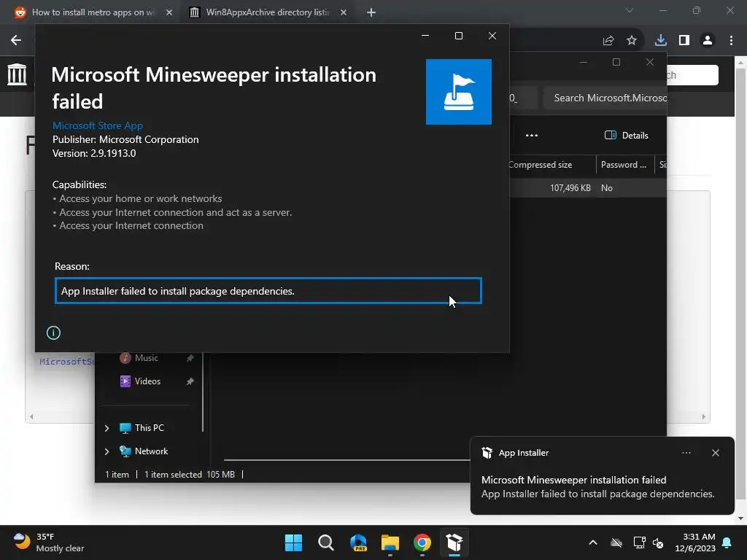Click the left arrow of the horizontal scrollbar

click(x=31, y=416)
